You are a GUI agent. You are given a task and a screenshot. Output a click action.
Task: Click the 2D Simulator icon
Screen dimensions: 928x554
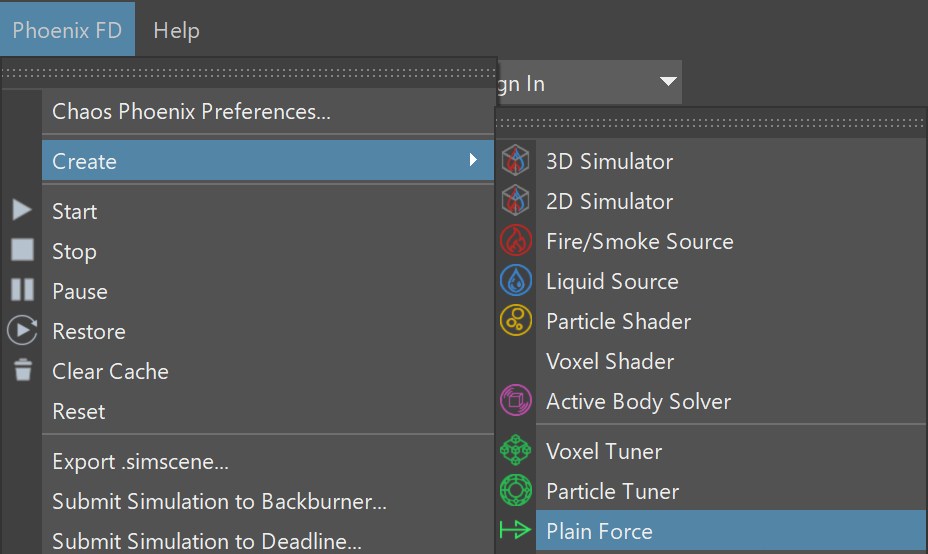click(x=515, y=200)
